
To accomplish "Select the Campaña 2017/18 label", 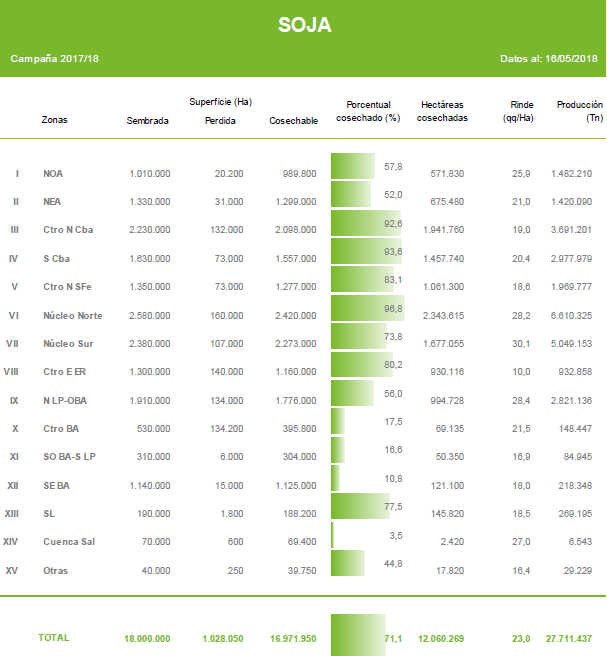I will [54, 59].
